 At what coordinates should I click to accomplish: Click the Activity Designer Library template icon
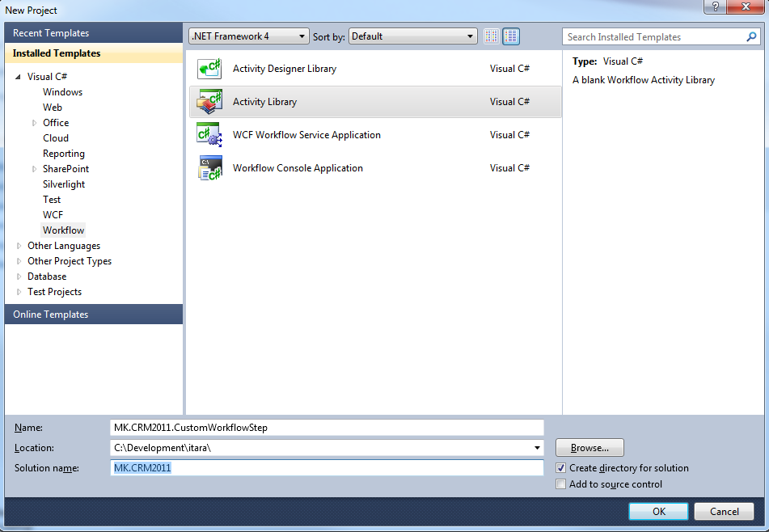209,69
